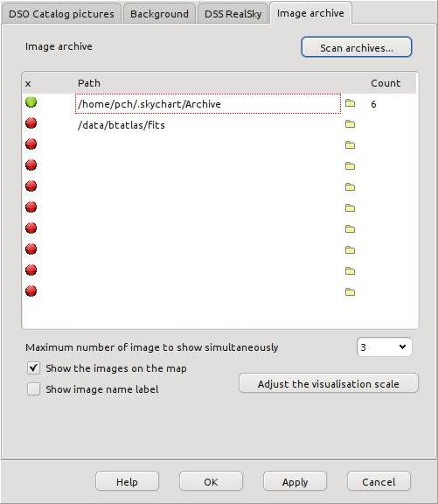Viewport: 438px width, 504px height.
Task: Click the folder icon in the last row
Action: point(350,292)
